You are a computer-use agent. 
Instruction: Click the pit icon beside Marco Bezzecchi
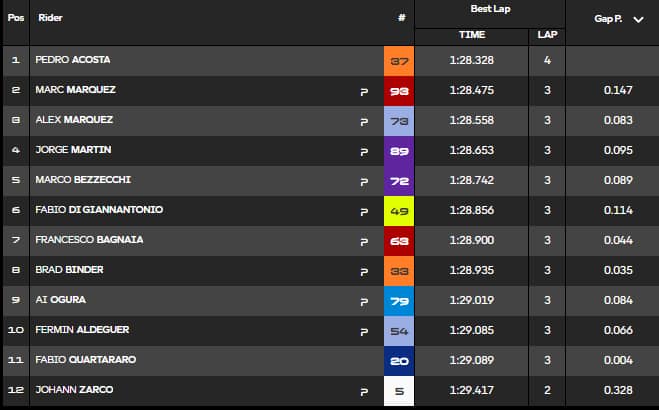click(x=364, y=182)
